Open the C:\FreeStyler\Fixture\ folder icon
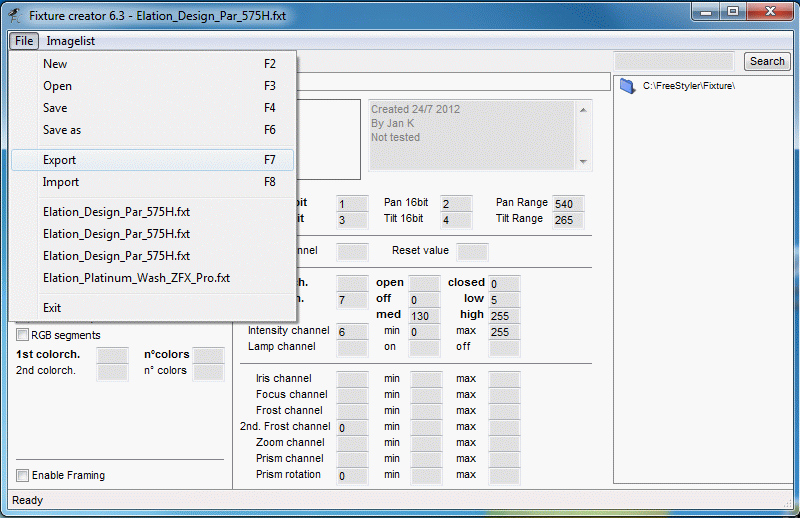The image size is (800, 518). pyautogui.click(x=627, y=86)
